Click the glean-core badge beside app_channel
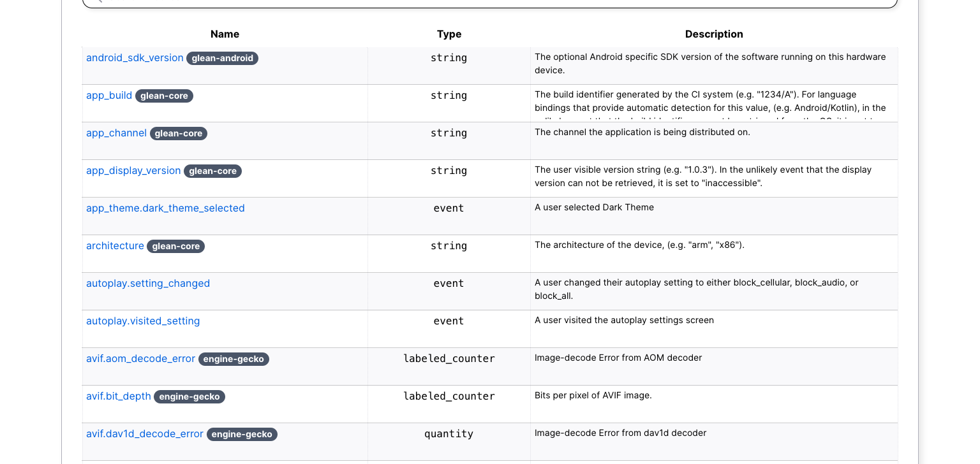This screenshot has width=980, height=464. click(x=179, y=133)
